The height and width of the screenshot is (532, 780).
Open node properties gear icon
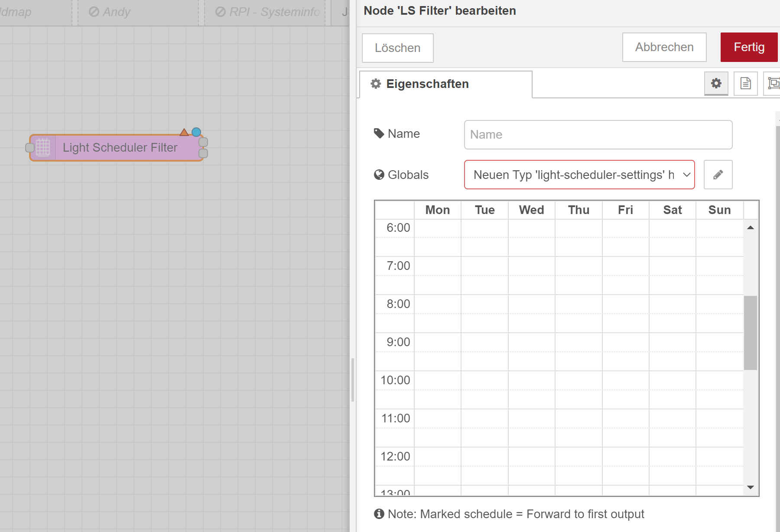[716, 83]
